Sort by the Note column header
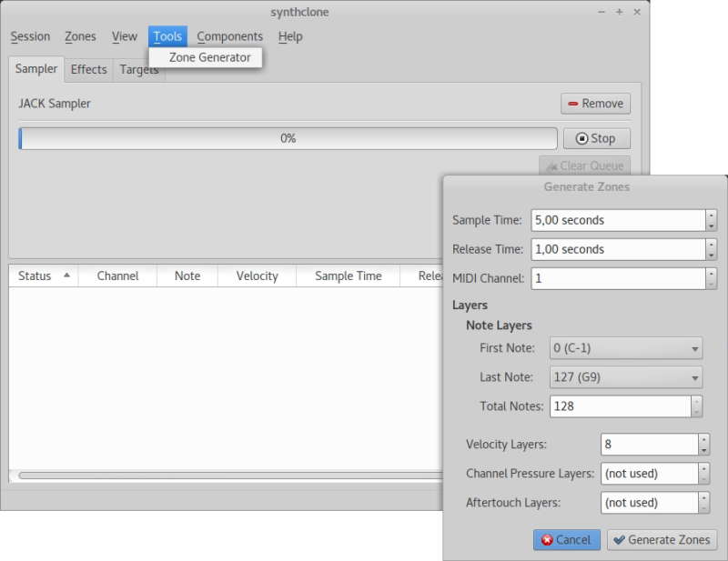The height and width of the screenshot is (561, 728). (187, 276)
